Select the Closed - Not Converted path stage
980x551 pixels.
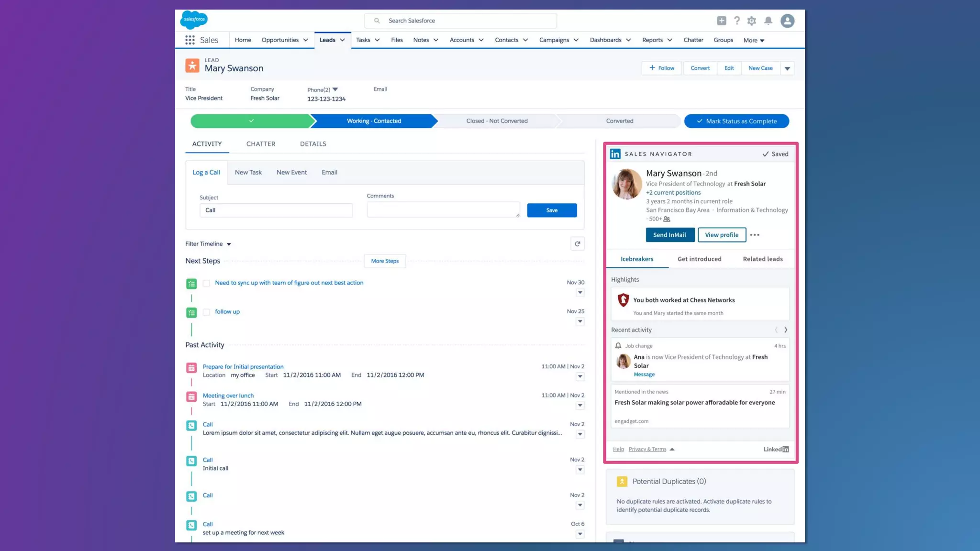tap(497, 121)
